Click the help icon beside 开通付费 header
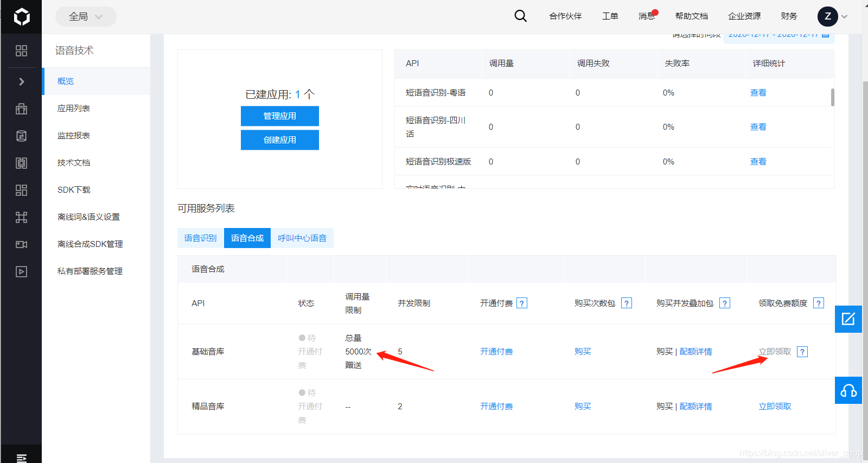Viewport: 868px width, 463px height. click(x=522, y=303)
